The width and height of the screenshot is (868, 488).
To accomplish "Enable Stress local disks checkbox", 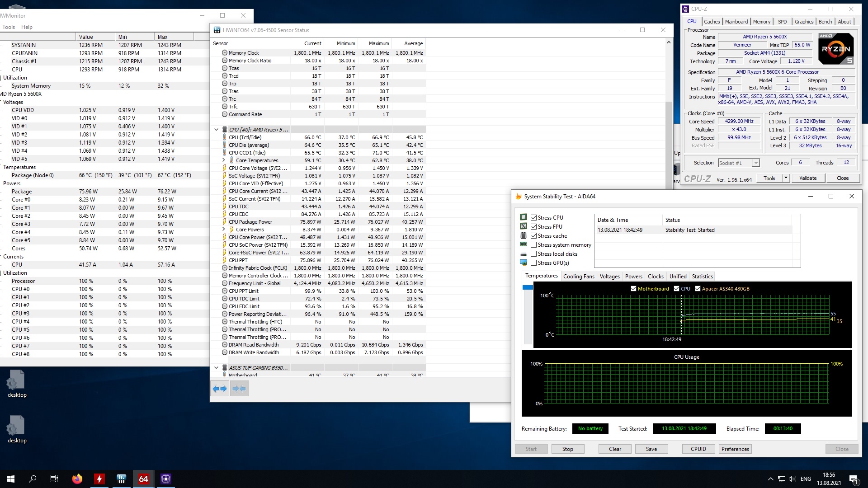I will (534, 254).
